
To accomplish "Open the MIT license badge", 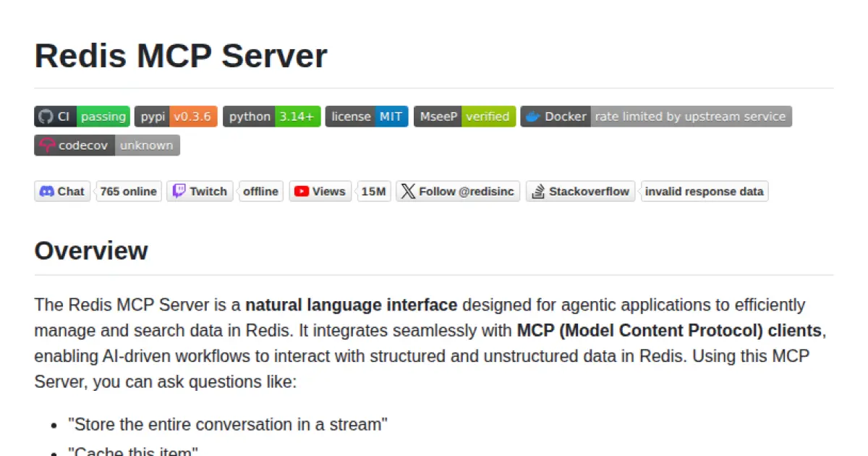I will pos(367,116).
